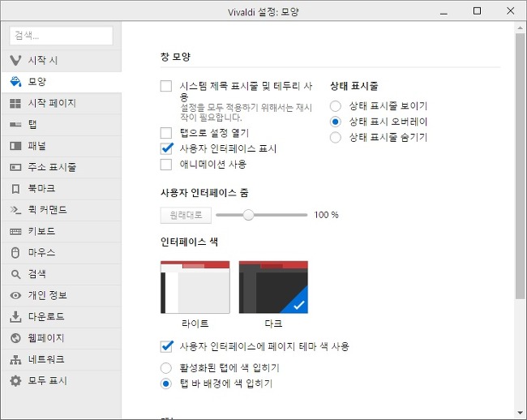This screenshot has height=420, width=527.
Task: Click the magnifier icon beside 검색
Action: tap(15, 274)
